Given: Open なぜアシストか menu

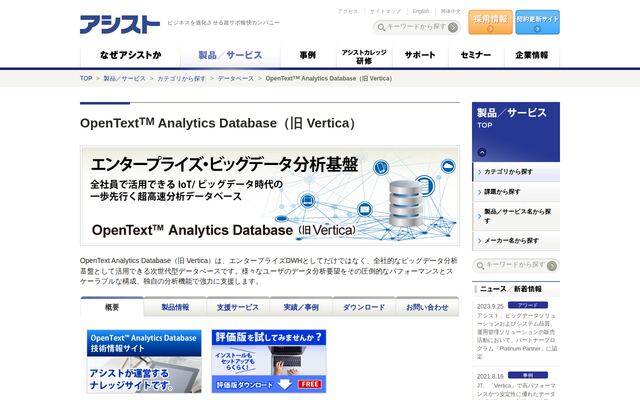Looking at the screenshot, I should pos(131,55).
